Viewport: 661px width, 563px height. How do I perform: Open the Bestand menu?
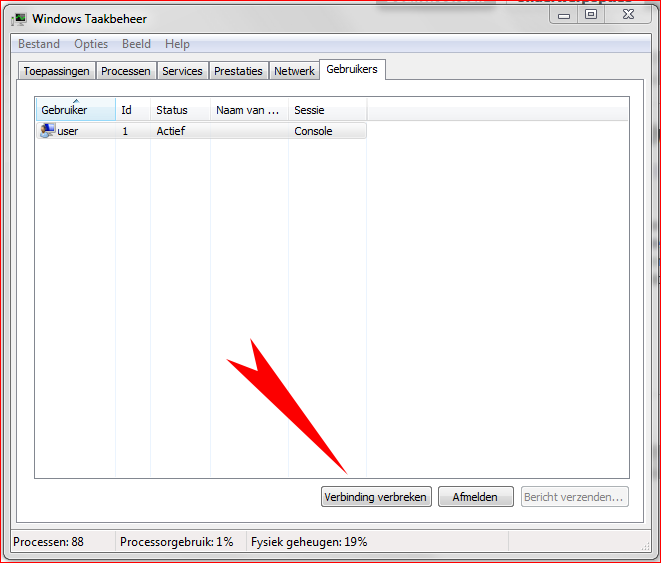tap(39, 44)
